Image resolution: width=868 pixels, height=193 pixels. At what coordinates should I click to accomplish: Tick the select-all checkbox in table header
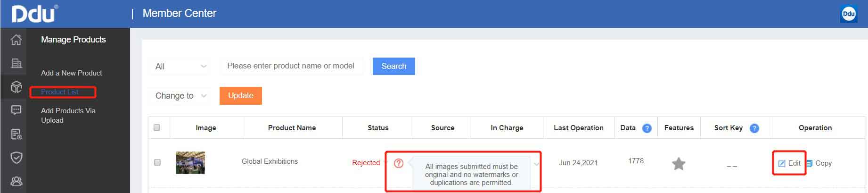(157, 127)
